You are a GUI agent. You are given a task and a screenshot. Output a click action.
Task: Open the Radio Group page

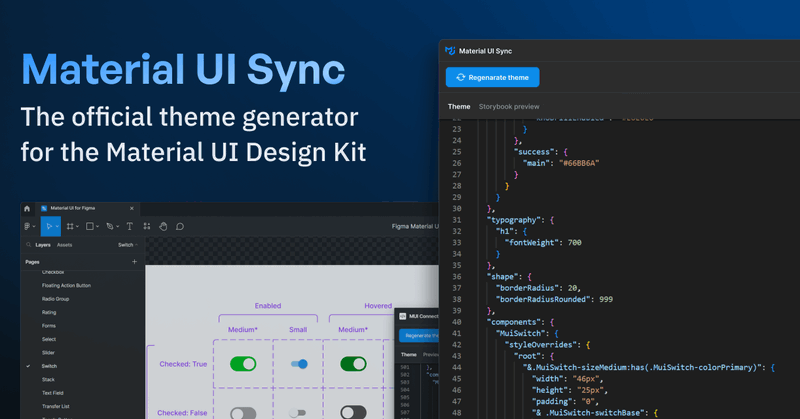point(55,299)
